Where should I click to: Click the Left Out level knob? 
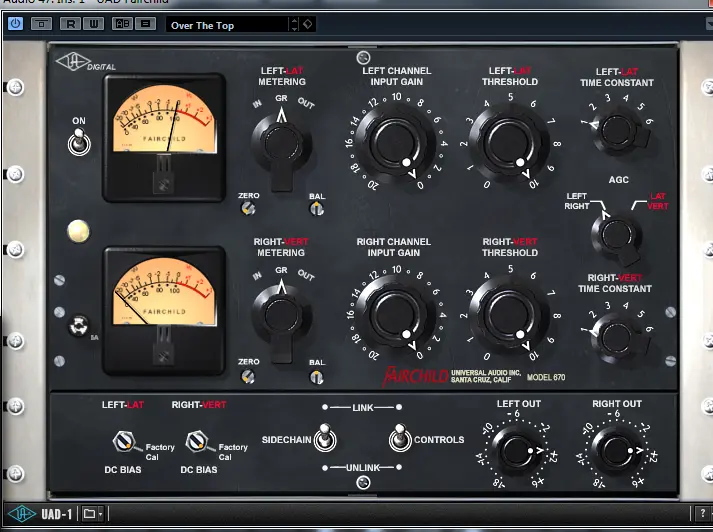coord(518,452)
